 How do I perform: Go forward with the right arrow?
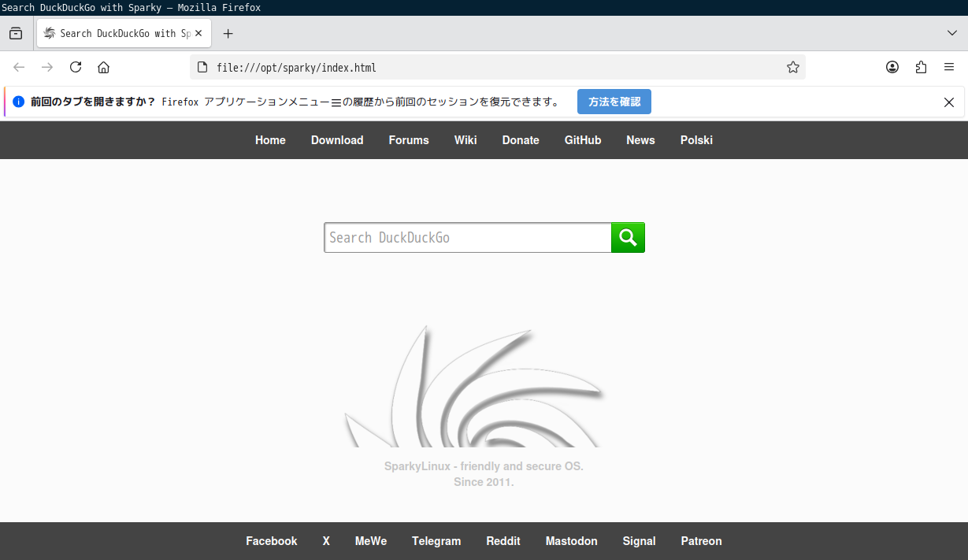pyautogui.click(x=47, y=67)
